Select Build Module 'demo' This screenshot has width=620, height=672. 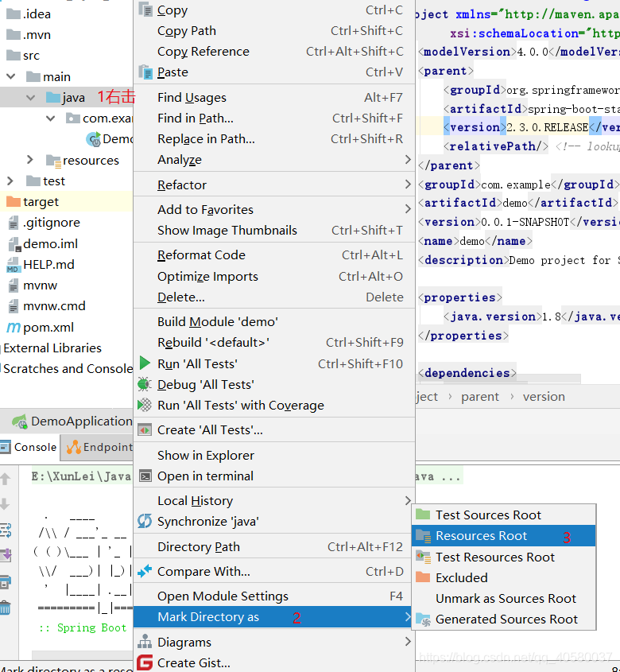[x=274, y=322]
